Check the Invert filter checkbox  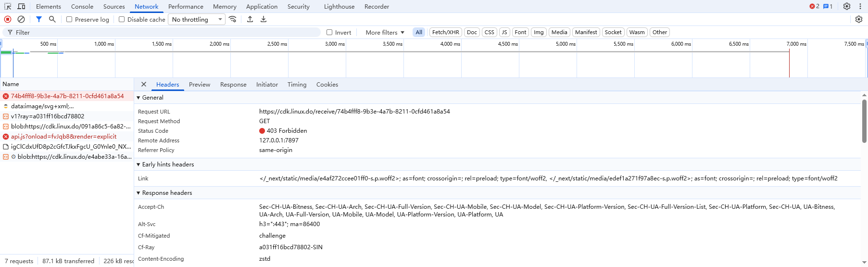coord(329,32)
